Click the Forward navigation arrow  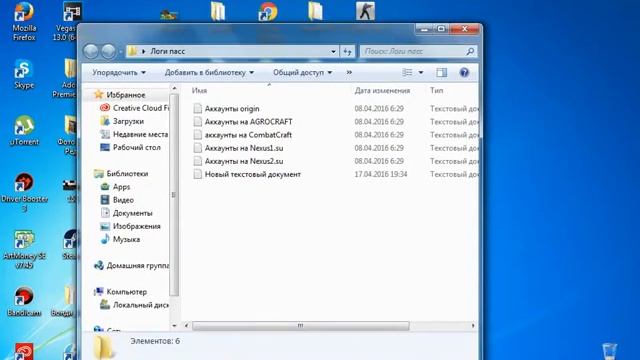pos(108,51)
